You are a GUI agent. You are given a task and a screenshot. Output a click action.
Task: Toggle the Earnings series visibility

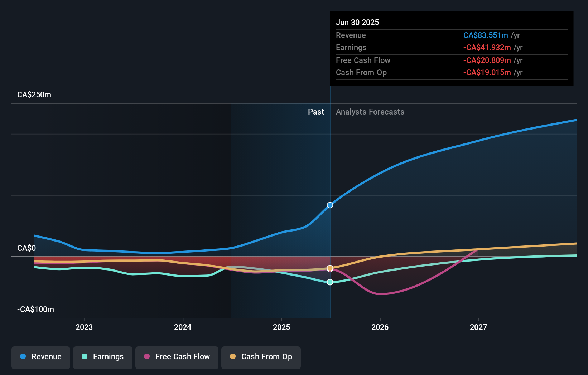click(x=103, y=357)
